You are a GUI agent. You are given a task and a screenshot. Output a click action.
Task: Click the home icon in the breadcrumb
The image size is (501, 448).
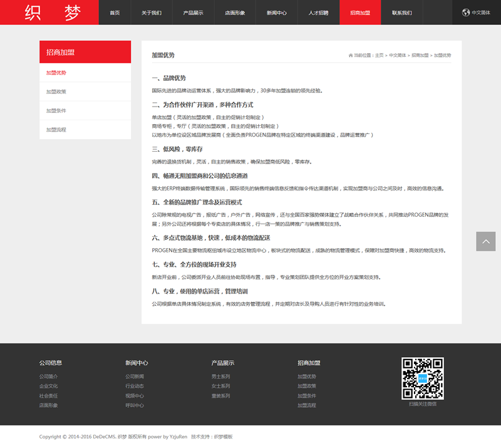tap(351, 56)
